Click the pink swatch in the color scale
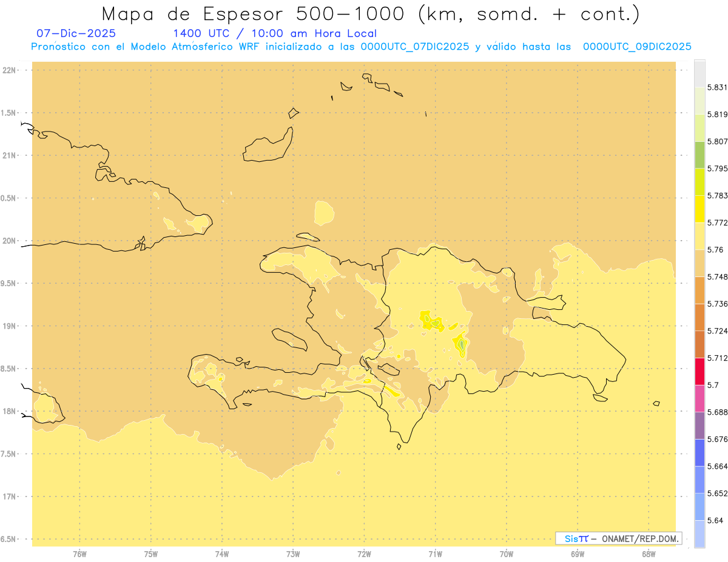 tap(699, 398)
